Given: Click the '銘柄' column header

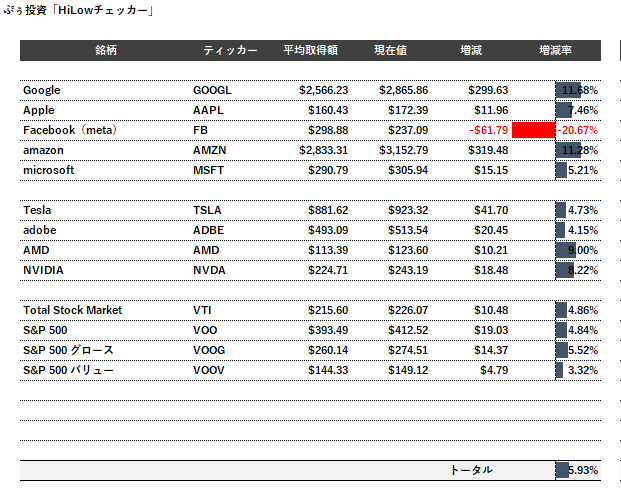Looking at the screenshot, I should (x=106, y=50).
